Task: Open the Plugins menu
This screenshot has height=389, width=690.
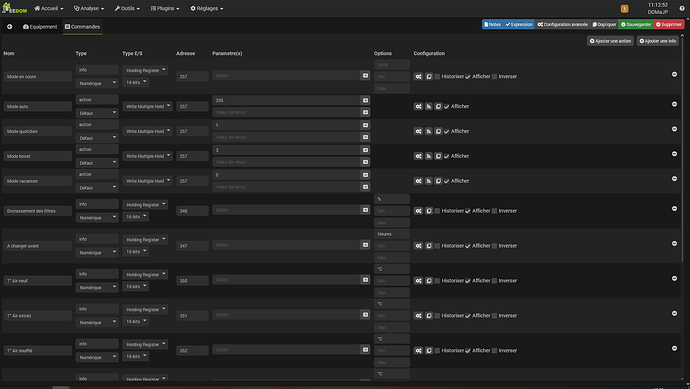Action: click(x=165, y=8)
